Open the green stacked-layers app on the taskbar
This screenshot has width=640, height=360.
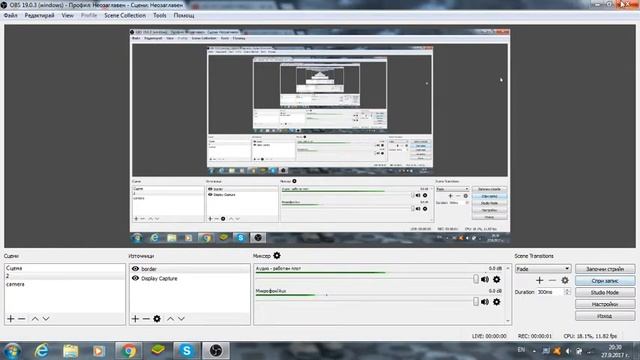(158, 351)
